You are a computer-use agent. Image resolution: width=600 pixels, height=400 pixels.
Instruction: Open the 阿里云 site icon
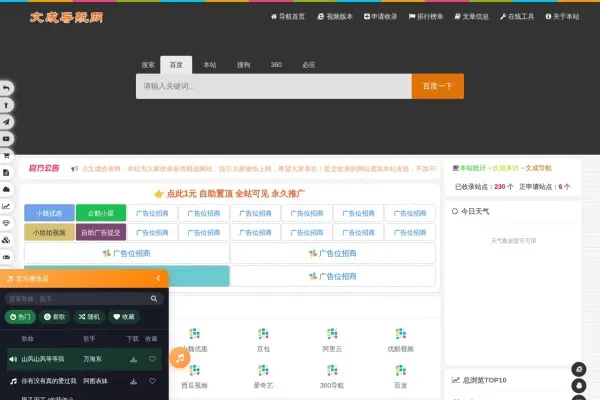(332, 334)
